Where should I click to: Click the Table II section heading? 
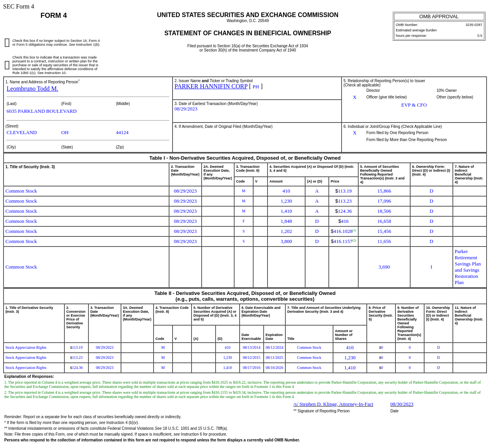245,296
